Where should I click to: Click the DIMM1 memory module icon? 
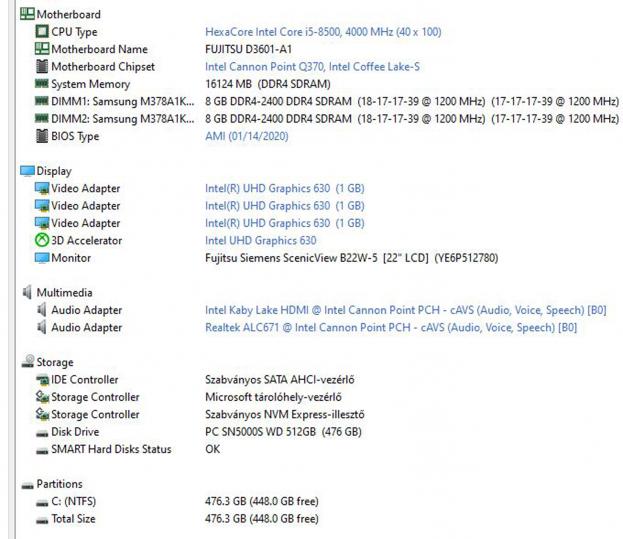tap(42, 101)
